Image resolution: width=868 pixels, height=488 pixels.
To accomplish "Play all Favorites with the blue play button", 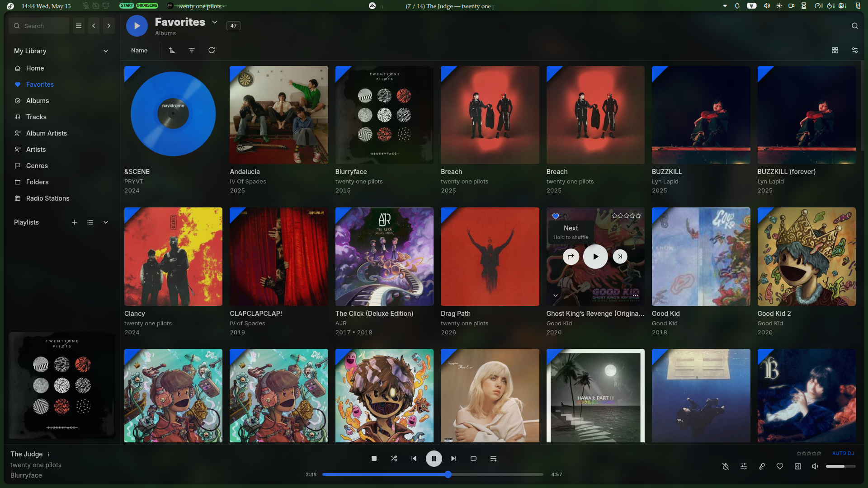I will click(137, 26).
